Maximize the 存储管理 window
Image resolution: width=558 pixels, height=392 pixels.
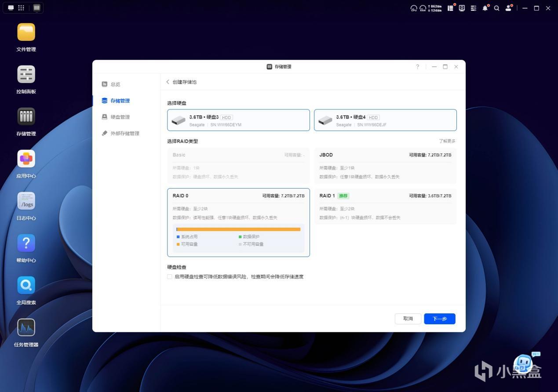coord(445,67)
